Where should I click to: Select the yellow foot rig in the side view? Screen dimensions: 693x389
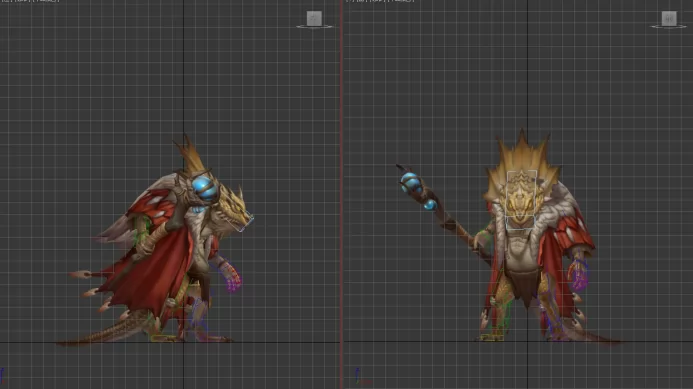[x=163, y=339]
